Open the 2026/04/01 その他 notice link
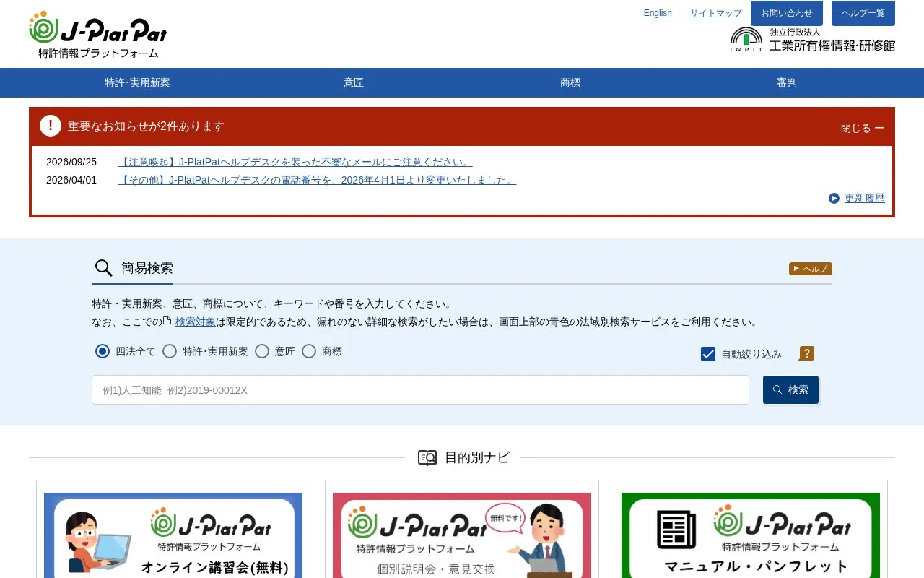Viewport: 924px width, 578px height. point(318,180)
